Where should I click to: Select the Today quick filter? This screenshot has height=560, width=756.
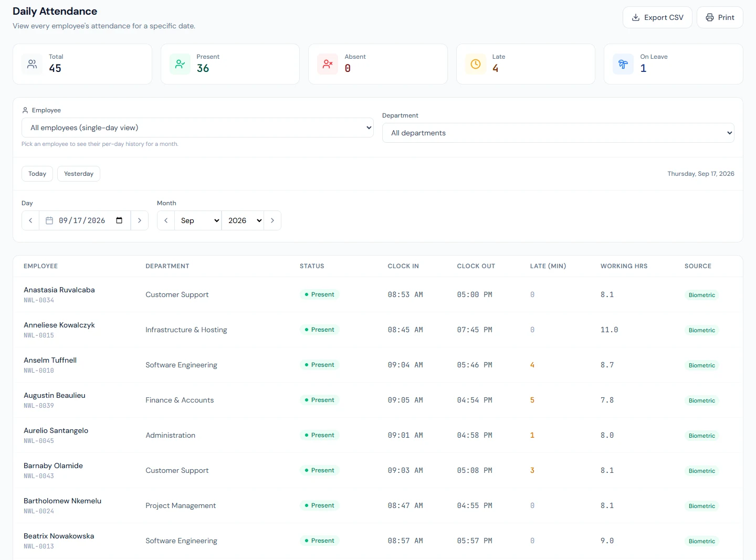(37, 174)
